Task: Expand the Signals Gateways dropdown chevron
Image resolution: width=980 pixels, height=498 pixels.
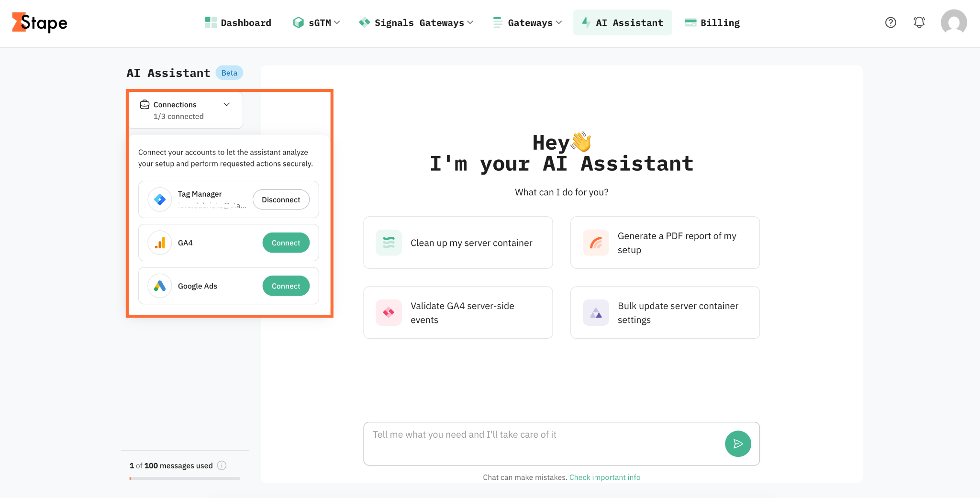Action: pyautogui.click(x=470, y=22)
